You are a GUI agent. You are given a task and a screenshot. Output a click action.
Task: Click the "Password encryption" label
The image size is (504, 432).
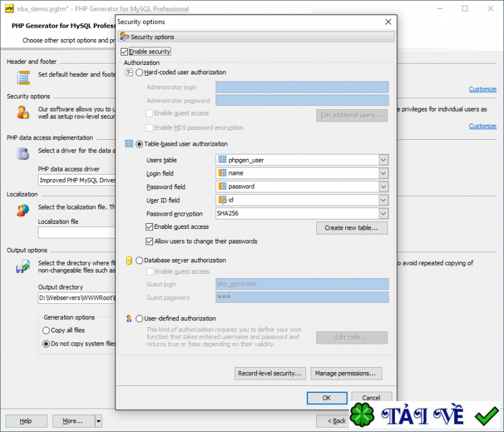click(175, 214)
